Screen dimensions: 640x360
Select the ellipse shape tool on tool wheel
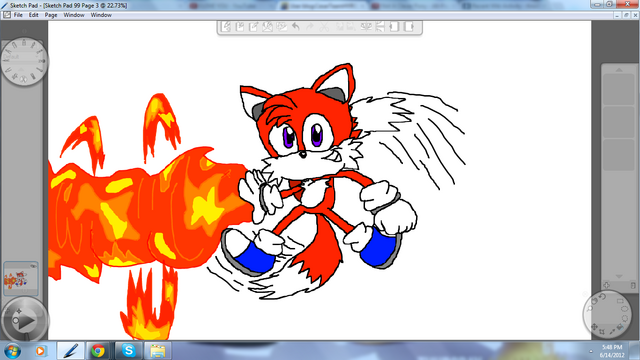tap(624, 309)
